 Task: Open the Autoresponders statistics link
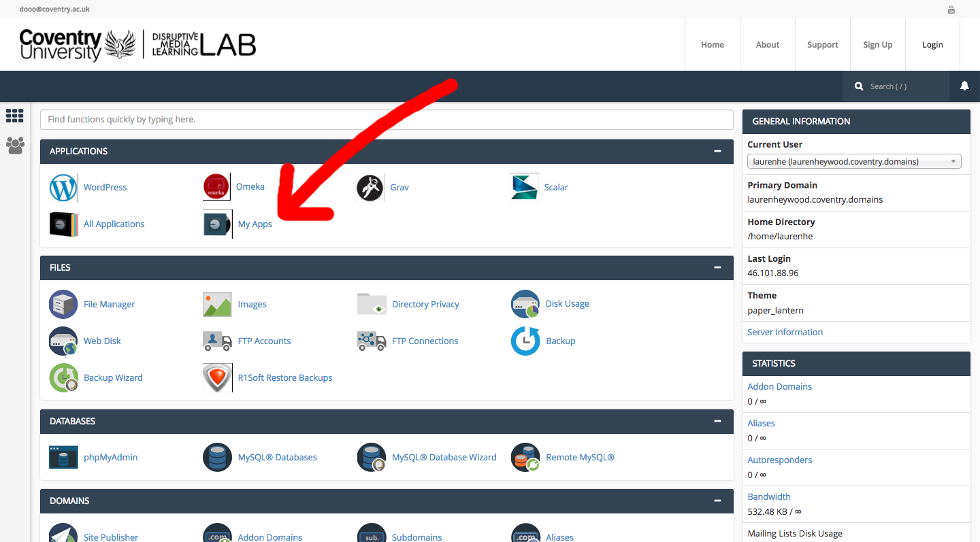(780, 460)
